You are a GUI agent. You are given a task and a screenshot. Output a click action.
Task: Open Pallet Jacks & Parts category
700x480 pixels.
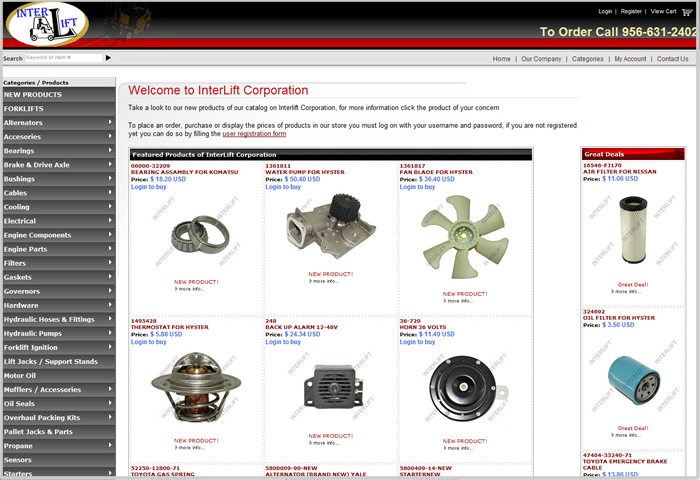point(58,432)
